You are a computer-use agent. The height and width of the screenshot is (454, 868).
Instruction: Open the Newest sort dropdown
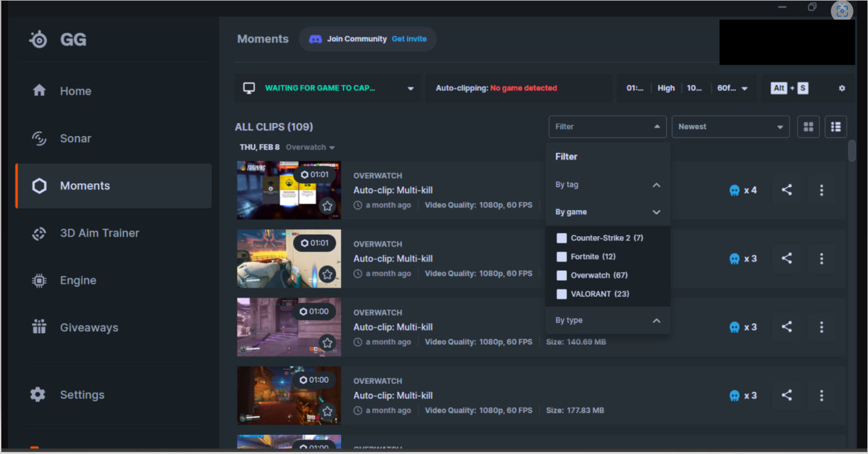click(x=730, y=127)
